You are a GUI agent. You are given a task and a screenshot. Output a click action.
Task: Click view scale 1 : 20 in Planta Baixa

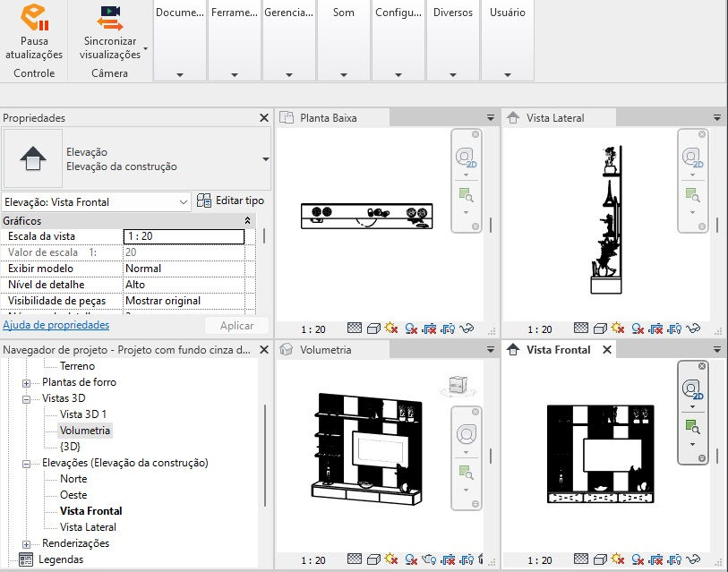coord(313,329)
